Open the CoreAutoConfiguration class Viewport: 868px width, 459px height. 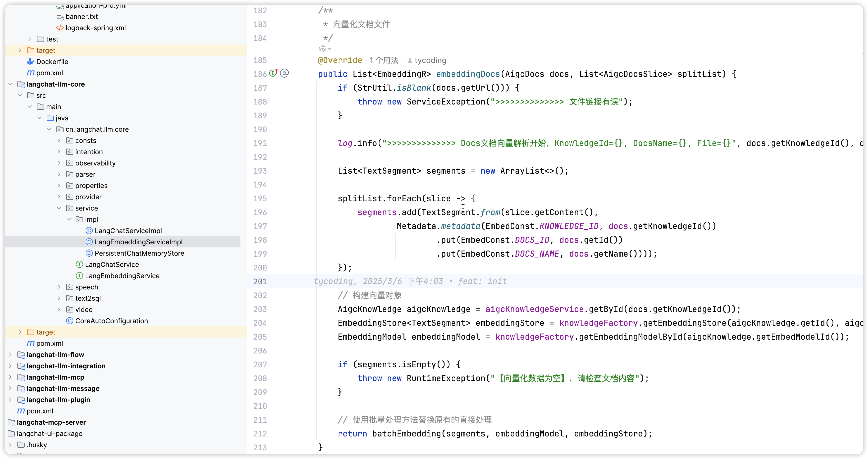point(111,321)
